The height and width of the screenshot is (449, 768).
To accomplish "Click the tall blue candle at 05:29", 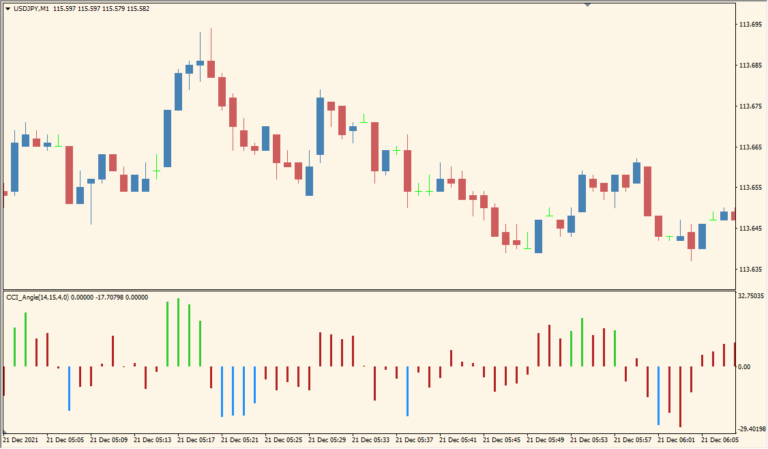I will [x=320, y=126].
